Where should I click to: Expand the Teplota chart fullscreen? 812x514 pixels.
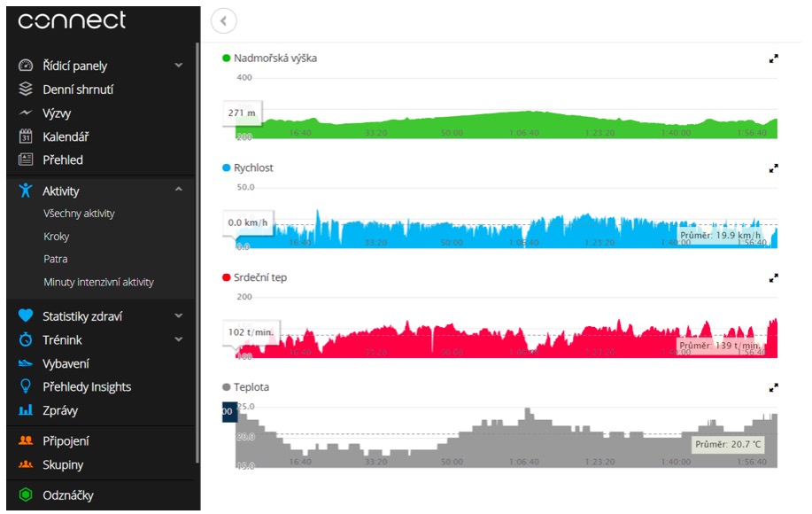pyautogui.click(x=773, y=387)
